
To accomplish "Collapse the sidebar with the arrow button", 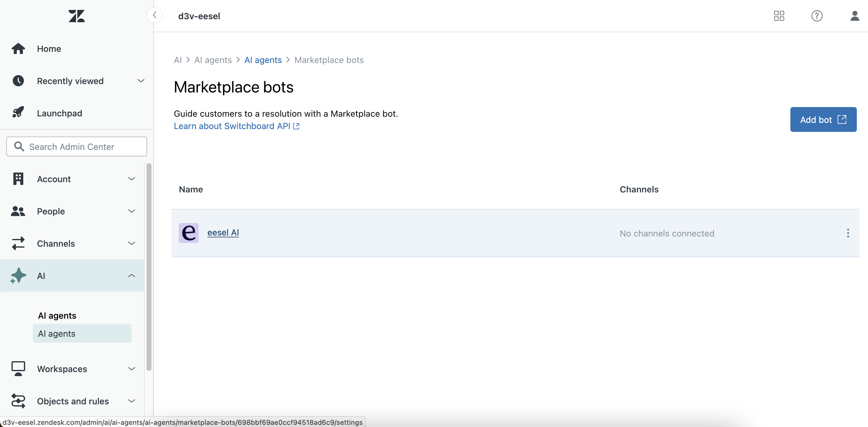I will point(155,15).
